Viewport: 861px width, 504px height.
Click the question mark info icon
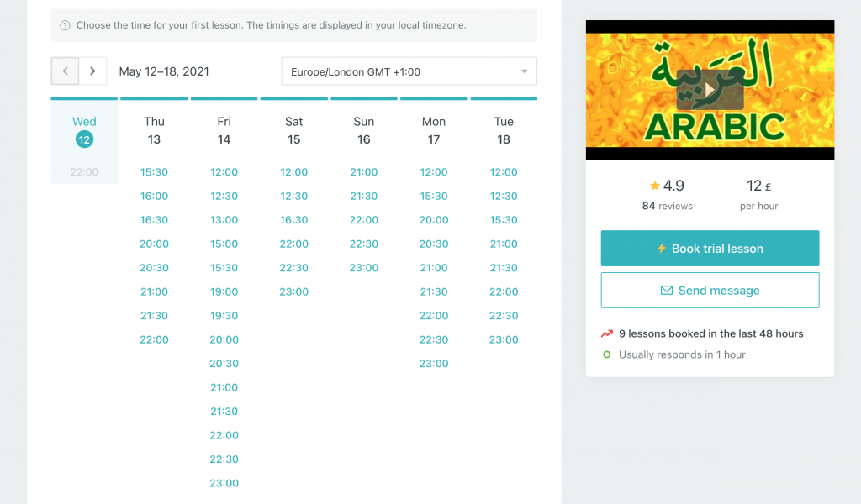pyautogui.click(x=65, y=25)
